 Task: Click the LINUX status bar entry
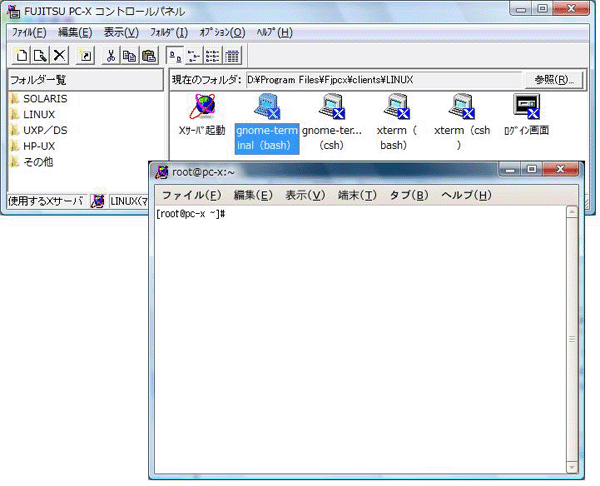[x=129, y=201]
